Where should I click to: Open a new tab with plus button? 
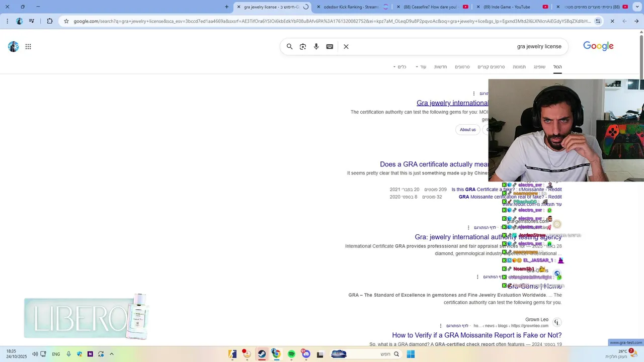226,7
